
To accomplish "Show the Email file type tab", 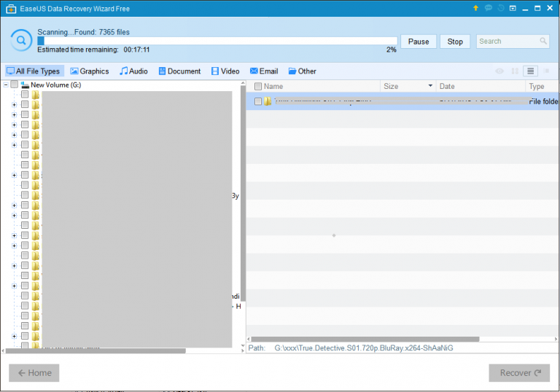I will (x=264, y=71).
